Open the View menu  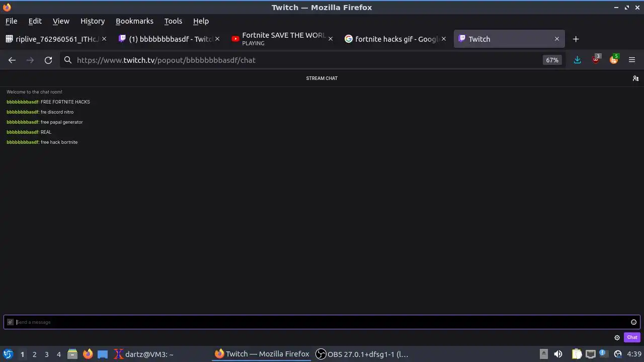[61, 21]
